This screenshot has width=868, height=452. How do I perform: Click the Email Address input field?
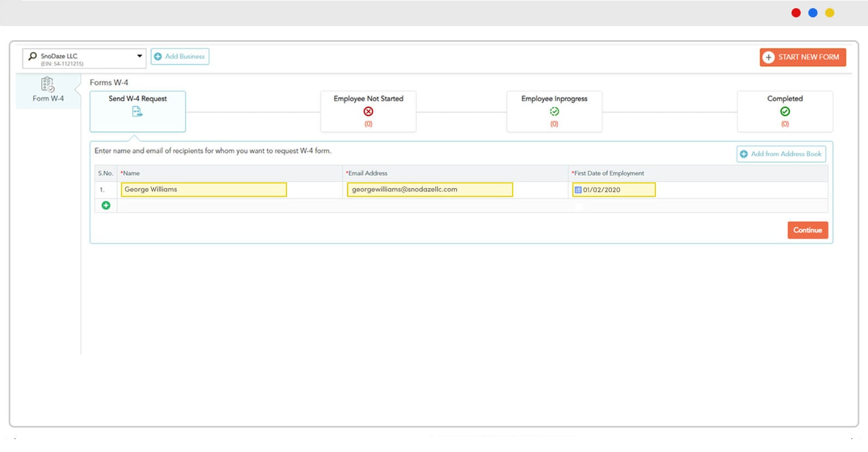click(429, 189)
